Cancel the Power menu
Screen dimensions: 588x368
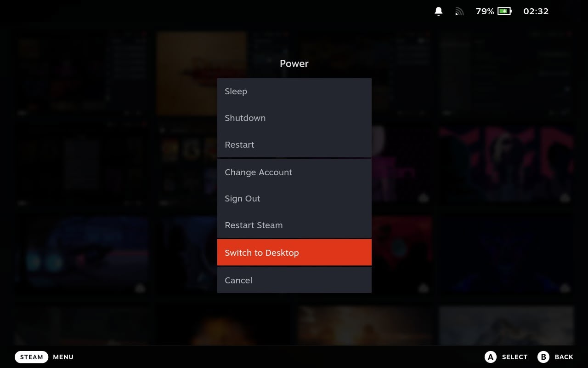(x=294, y=280)
